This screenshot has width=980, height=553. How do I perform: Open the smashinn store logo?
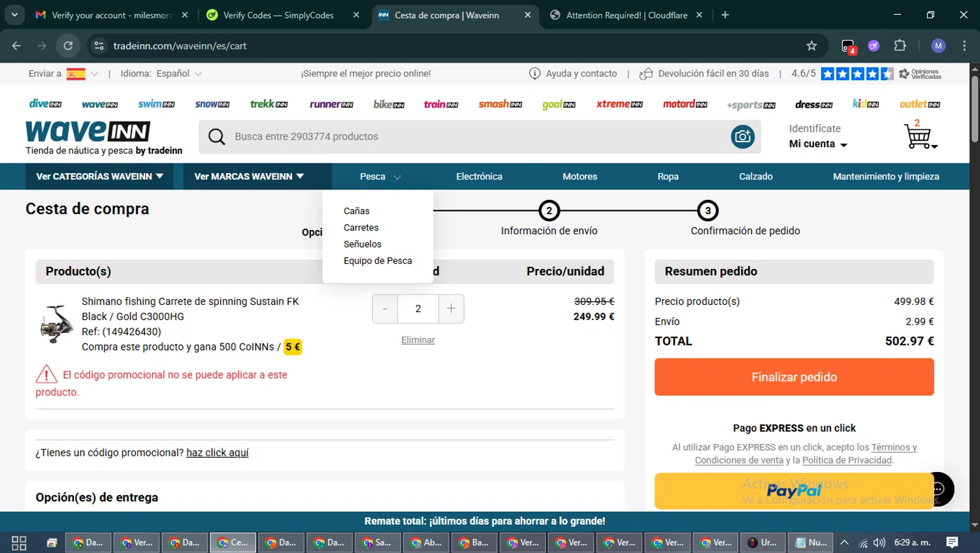click(500, 104)
